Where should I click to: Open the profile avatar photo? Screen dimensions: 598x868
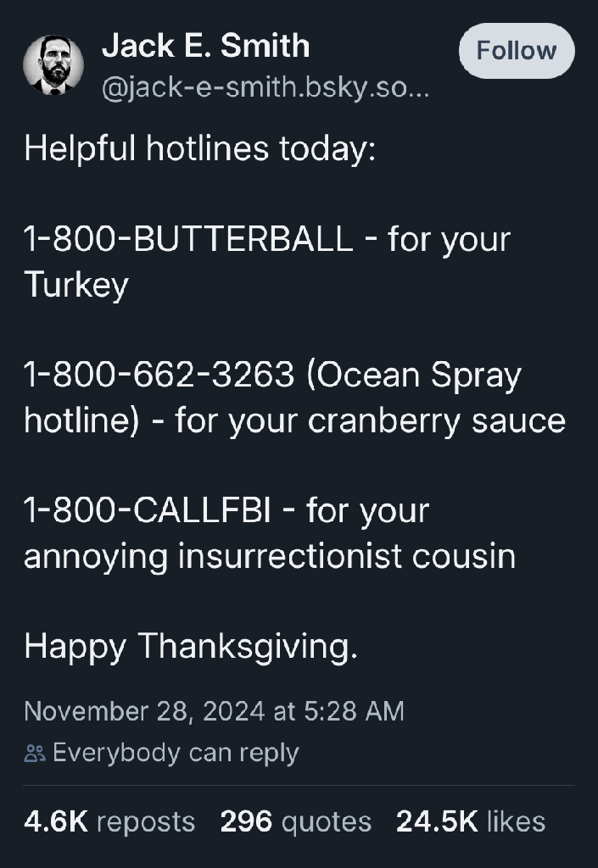coord(53,64)
